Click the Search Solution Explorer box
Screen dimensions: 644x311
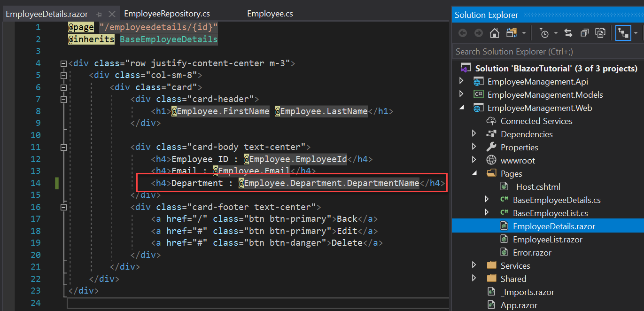click(x=517, y=51)
